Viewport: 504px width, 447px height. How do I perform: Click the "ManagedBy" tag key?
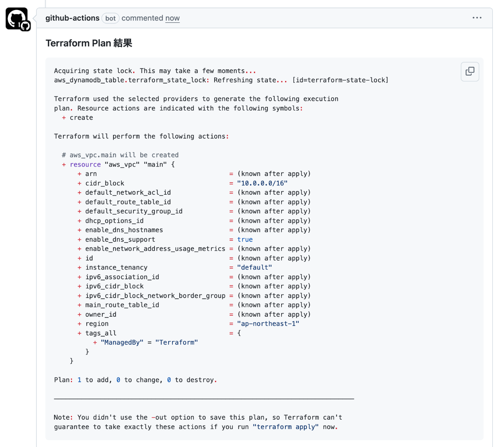click(122, 342)
